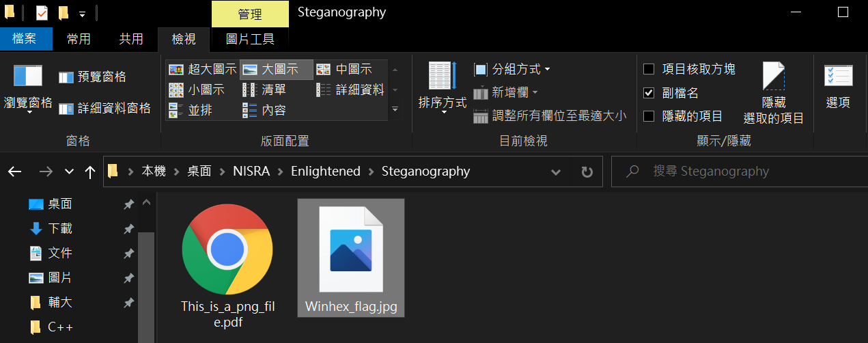The width and height of the screenshot is (868, 343).
Task: Click 本機 in the address path
Action: [154, 171]
